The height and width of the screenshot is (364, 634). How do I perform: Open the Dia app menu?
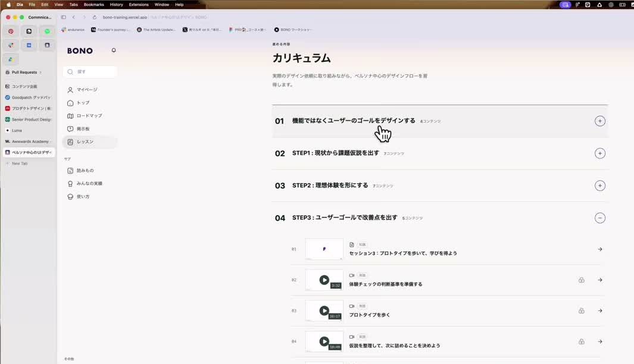click(20, 5)
